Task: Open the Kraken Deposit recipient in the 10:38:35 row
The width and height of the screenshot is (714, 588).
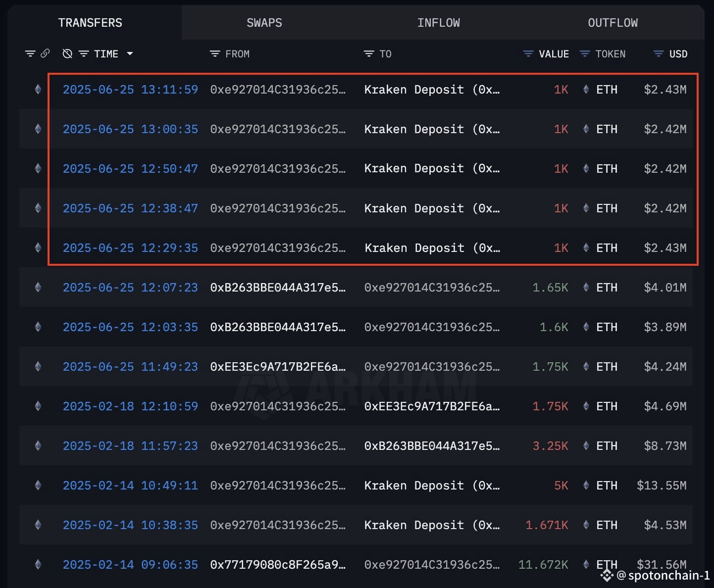Action: [x=432, y=525]
